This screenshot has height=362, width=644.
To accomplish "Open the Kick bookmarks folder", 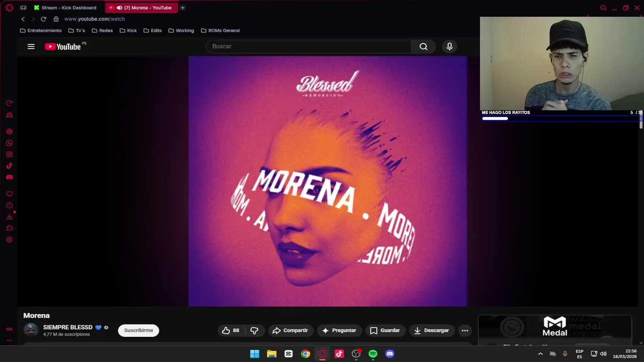I will pos(128,31).
